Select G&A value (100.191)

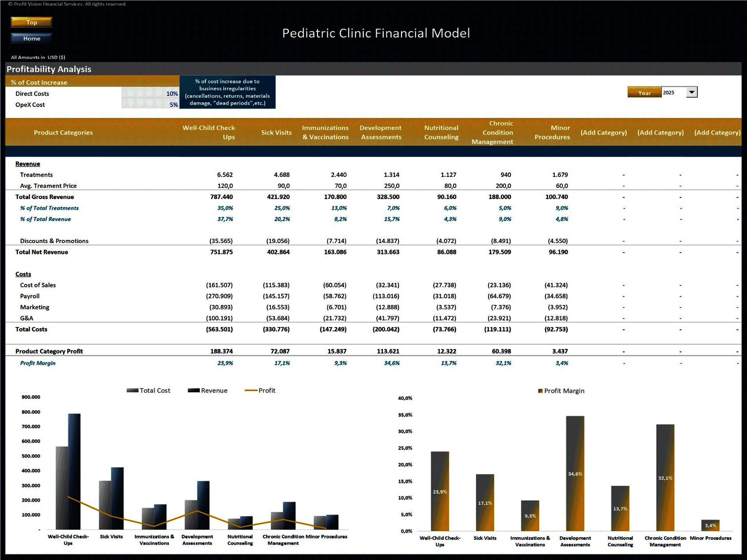[219, 318]
